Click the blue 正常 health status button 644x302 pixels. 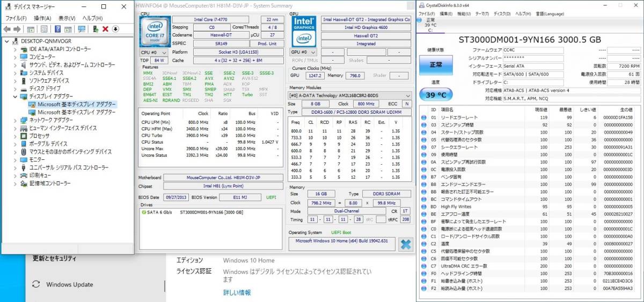tap(436, 65)
